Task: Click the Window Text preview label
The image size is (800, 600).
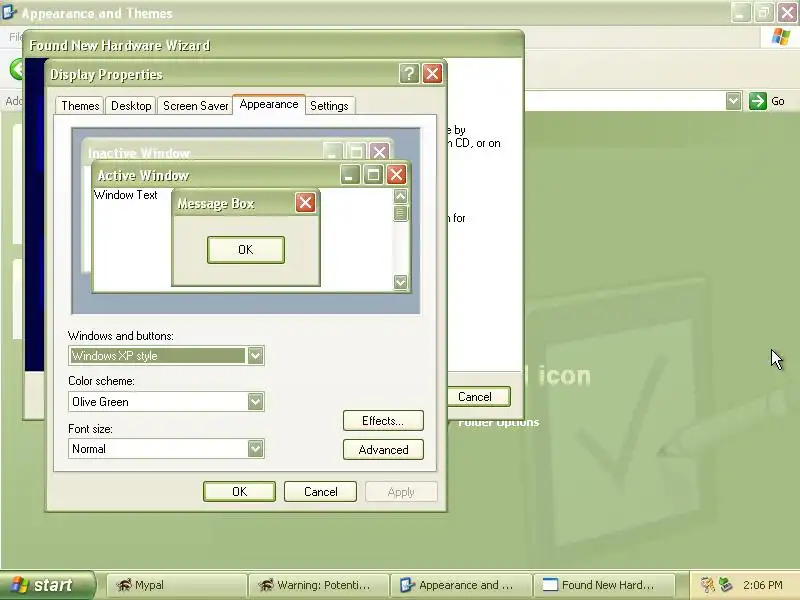Action: click(126, 195)
